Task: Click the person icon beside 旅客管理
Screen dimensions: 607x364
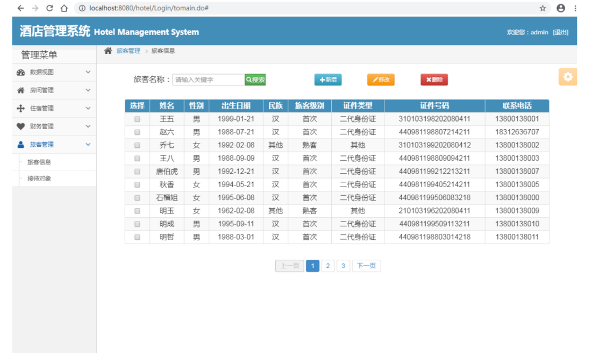Action: (x=21, y=145)
